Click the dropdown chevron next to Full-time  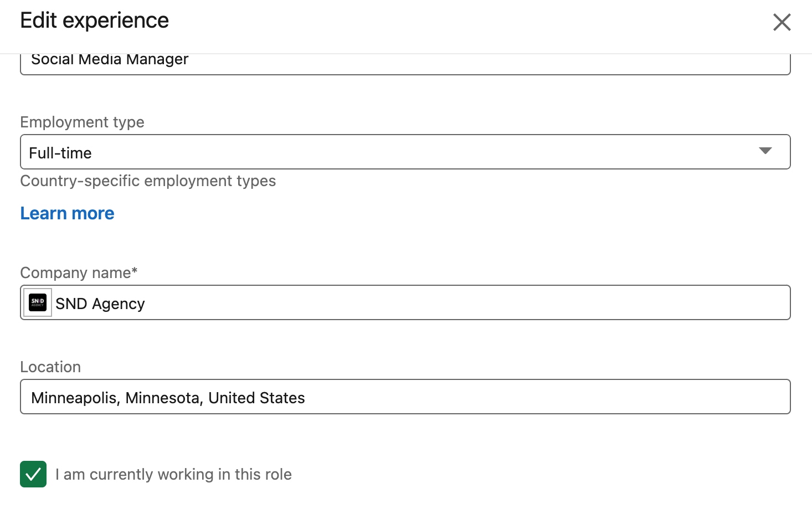click(x=766, y=150)
